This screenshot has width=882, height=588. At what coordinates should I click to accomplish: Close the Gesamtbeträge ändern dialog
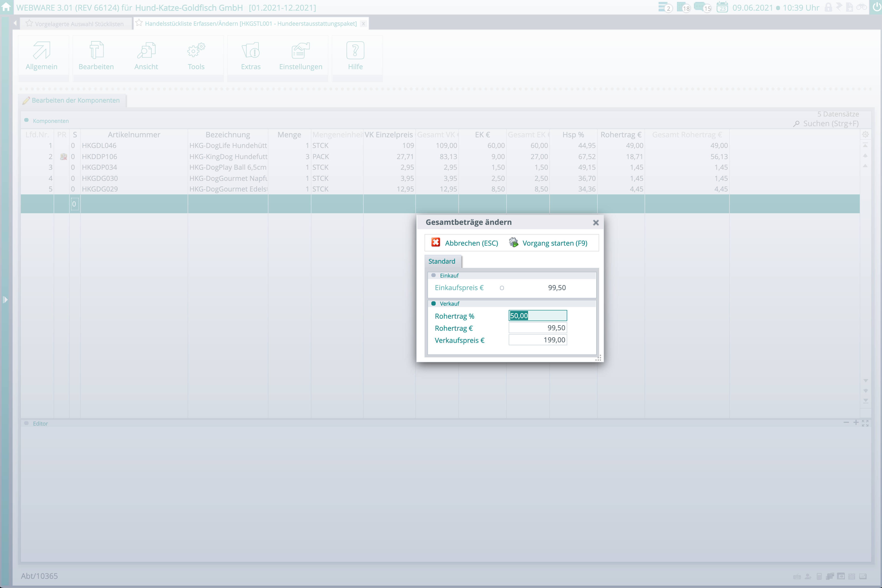click(x=595, y=222)
